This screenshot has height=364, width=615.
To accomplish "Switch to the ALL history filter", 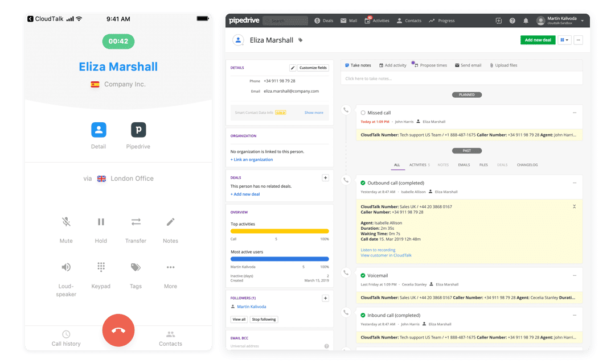I will pos(397,165).
